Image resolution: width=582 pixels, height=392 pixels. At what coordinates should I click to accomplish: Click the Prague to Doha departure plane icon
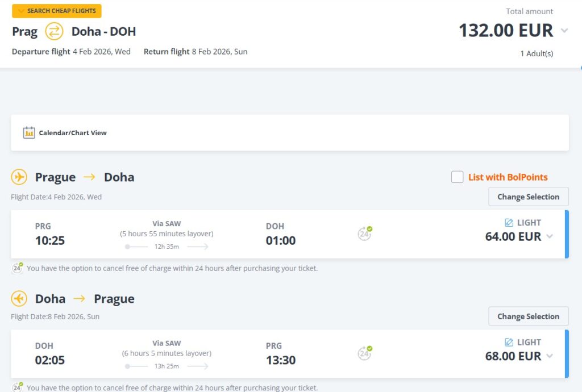(x=19, y=177)
